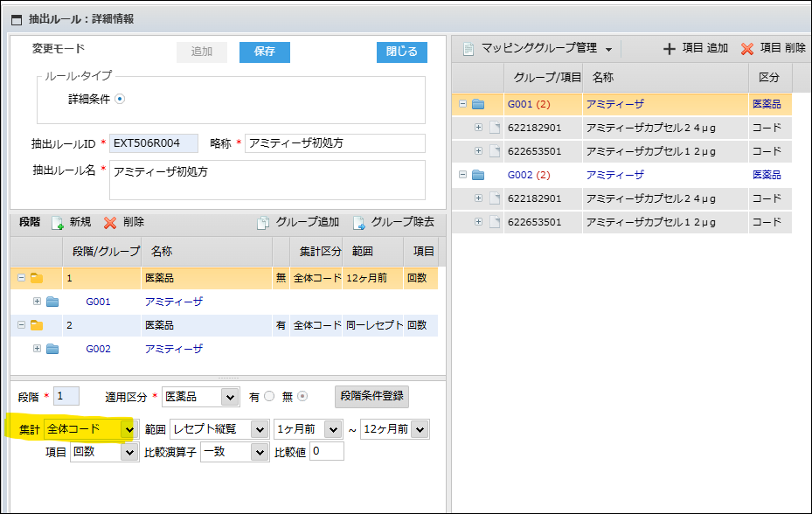Open the range start dropdown showing 1ヶ月前
812x514 pixels.
tap(333, 429)
